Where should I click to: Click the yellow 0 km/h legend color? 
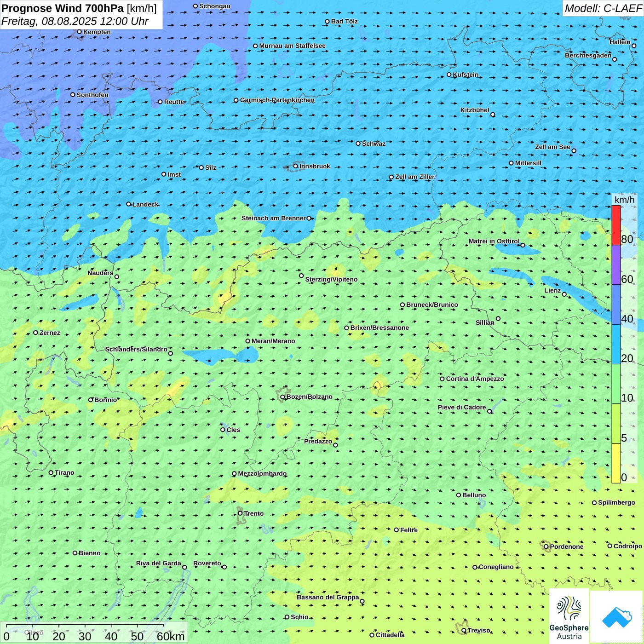(x=616, y=463)
